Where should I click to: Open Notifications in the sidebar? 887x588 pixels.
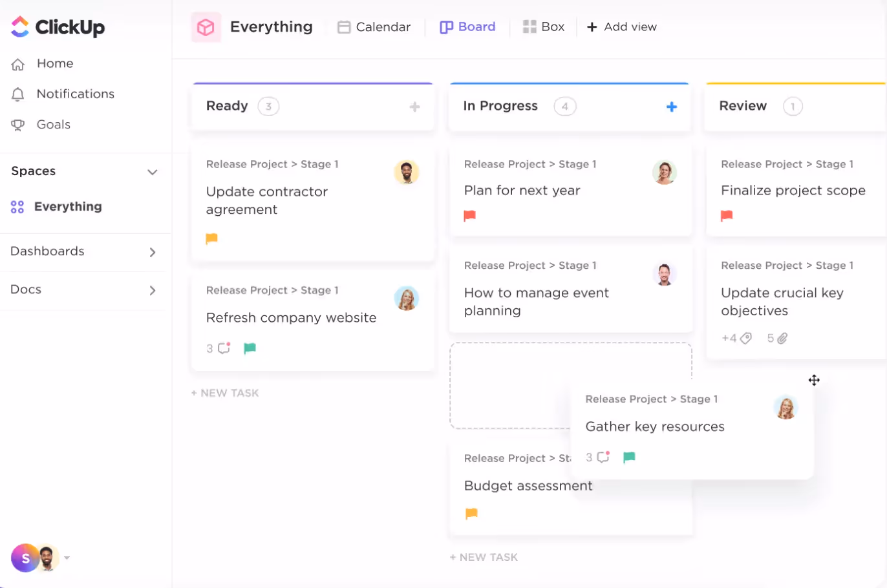pos(76,94)
